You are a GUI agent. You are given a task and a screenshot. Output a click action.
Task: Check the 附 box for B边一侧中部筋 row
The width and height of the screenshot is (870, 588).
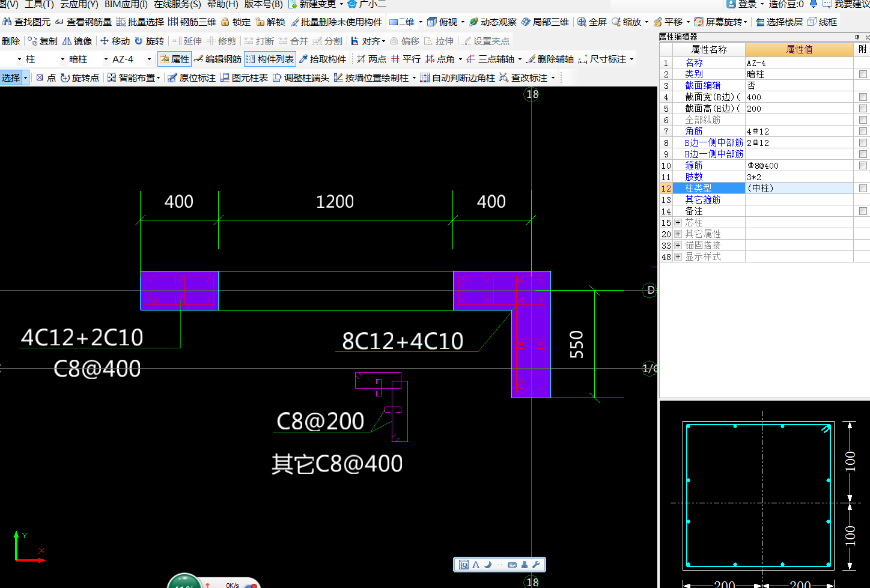[863, 142]
